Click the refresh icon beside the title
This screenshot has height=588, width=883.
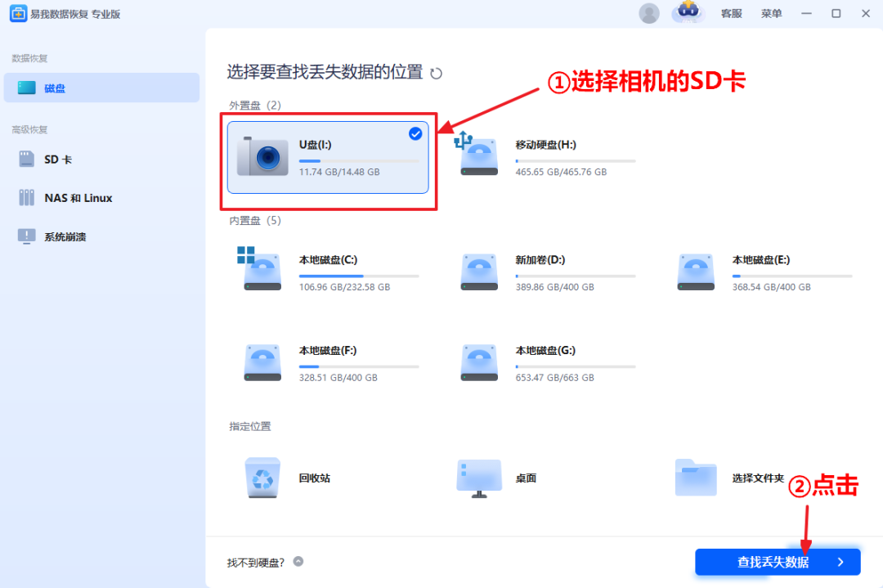[x=437, y=73]
